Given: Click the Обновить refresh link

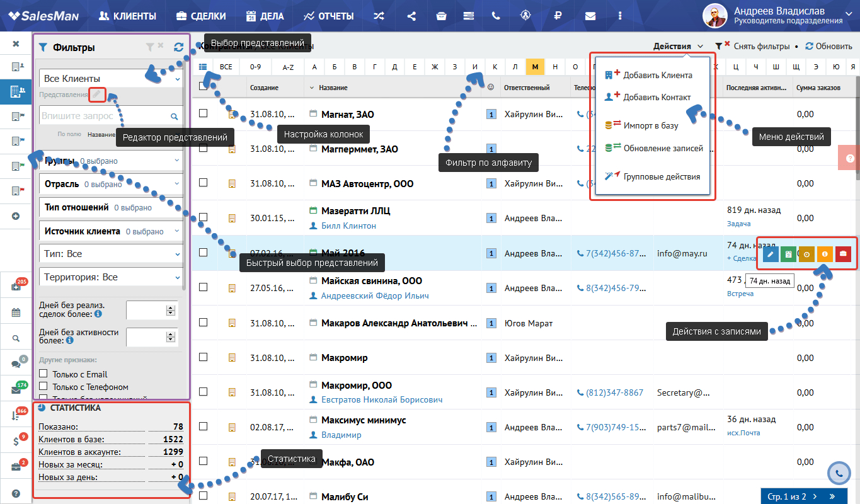Looking at the screenshot, I should pyautogui.click(x=828, y=46).
